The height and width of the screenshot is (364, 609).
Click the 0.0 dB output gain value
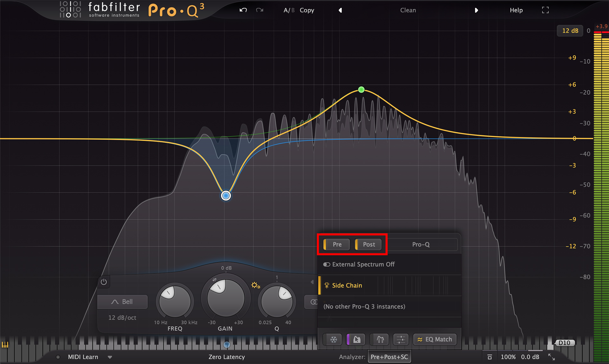pyautogui.click(x=530, y=357)
